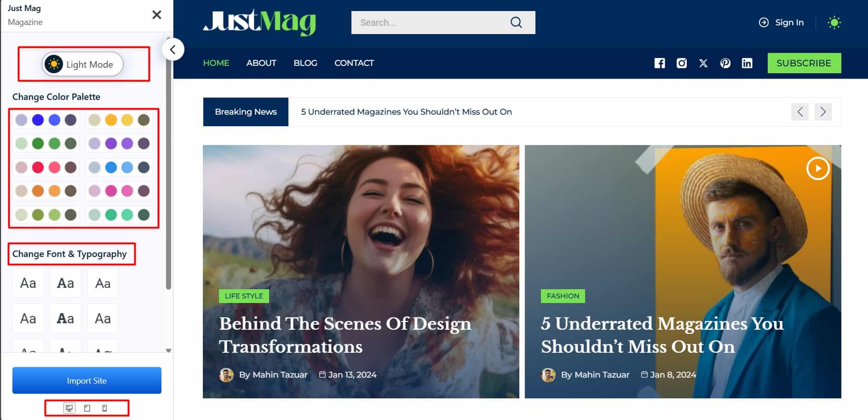This screenshot has height=420, width=868.
Task: Click inside the Search input field
Action: point(428,23)
